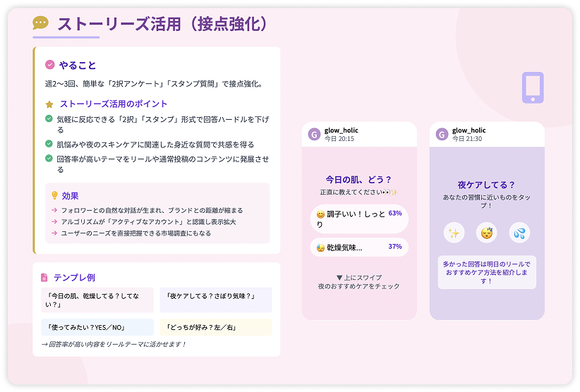Click the speech bubble icon beside the slide title

coord(40,23)
